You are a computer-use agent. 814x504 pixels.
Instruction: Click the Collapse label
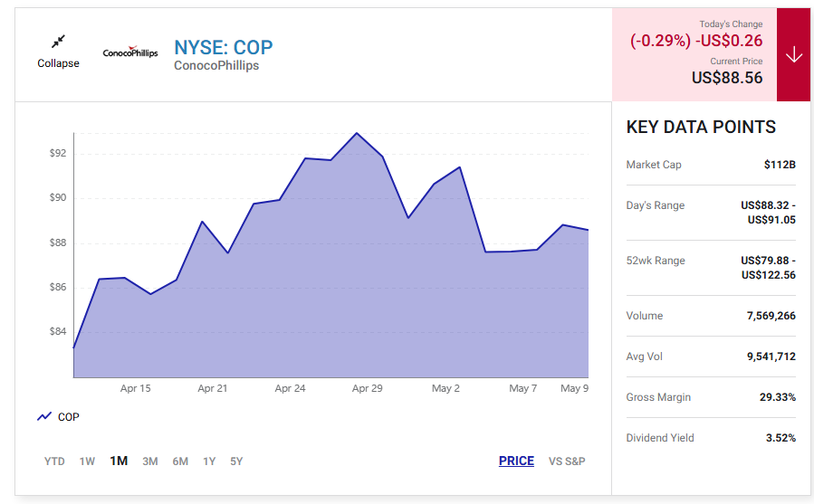pos(58,63)
